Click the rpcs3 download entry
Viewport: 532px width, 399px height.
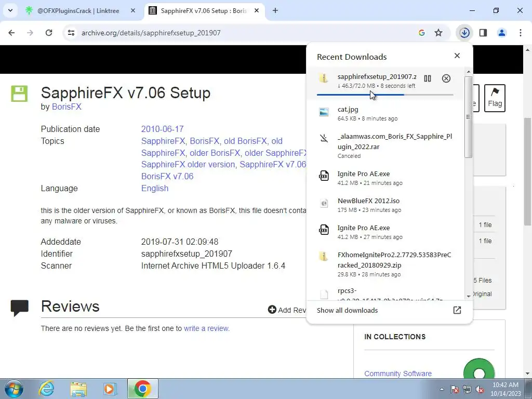(x=385, y=293)
